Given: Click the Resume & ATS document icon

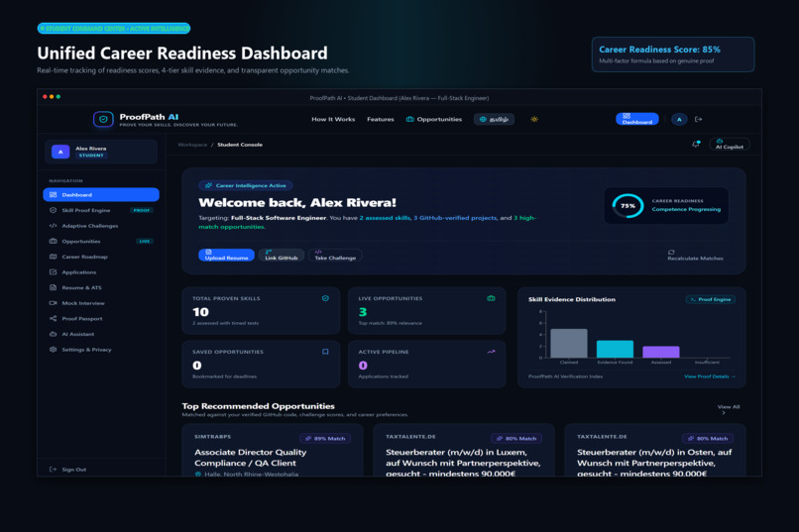Looking at the screenshot, I should coord(53,287).
